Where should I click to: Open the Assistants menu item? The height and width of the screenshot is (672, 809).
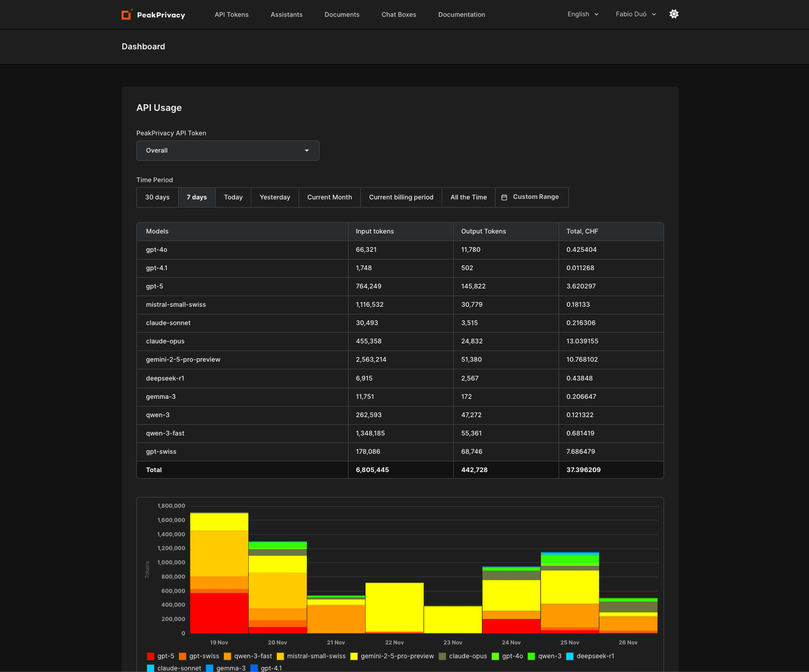[286, 15]
